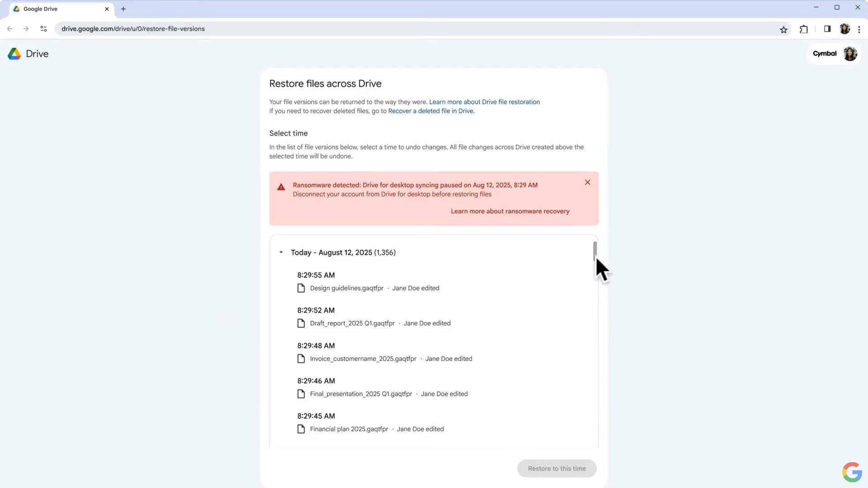Open a new browser tab
The width and height of the screenshot is (868, 488).
tap(123, 9)
